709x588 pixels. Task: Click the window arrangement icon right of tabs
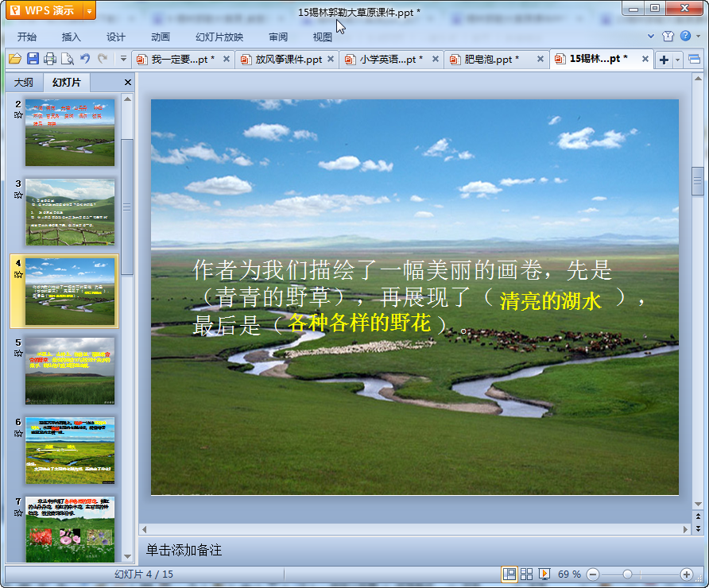click(x=695, y=60)
